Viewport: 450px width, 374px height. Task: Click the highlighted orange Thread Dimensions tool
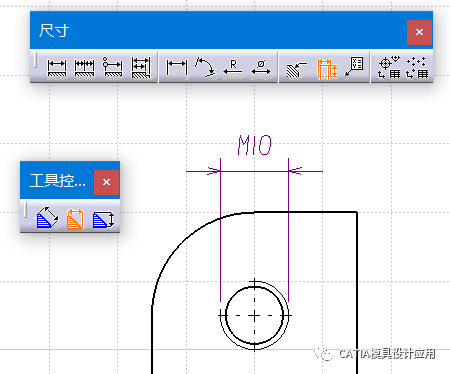pos(327,69)
